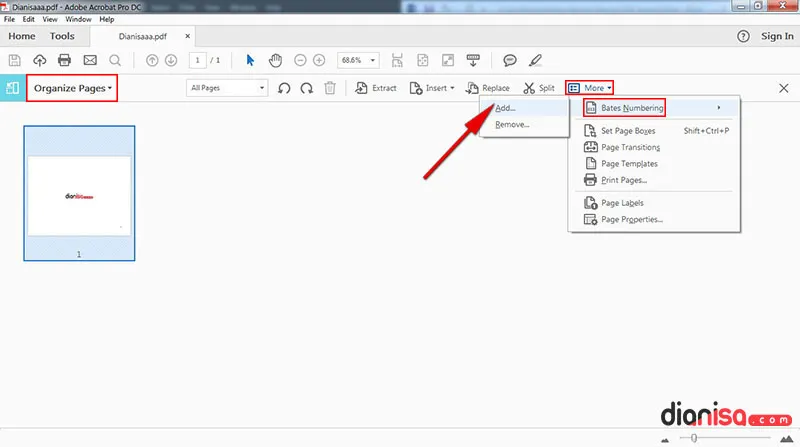This screenshot has width=800, height=447.
Task: Zoom in with the plus icon
Action: 319,60
